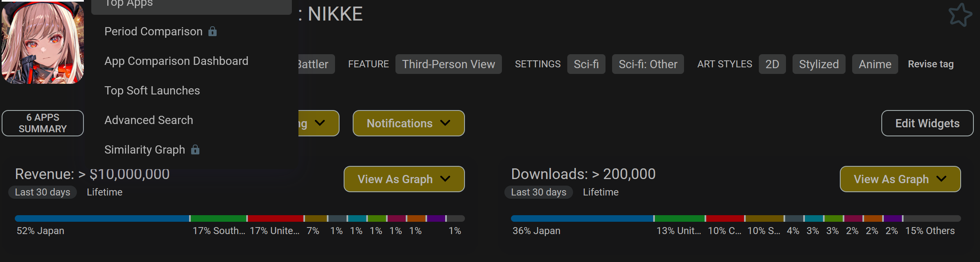Click the partially hidden Battler tag
The image size is (980, 262).
[x=316, y=64]
